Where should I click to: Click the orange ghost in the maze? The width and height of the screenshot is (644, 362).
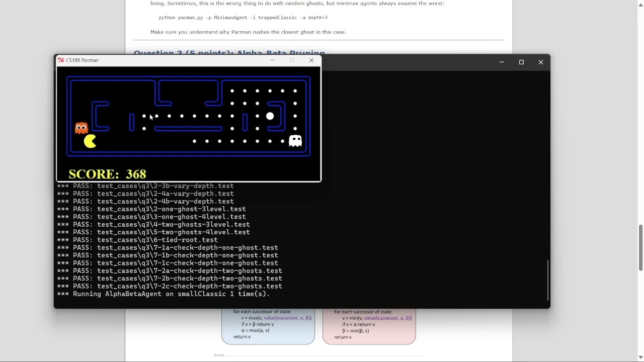(x=82, y=128)
